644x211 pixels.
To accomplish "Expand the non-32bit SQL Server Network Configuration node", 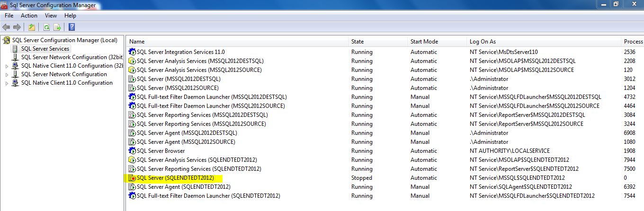I will [x=7, y=75].
